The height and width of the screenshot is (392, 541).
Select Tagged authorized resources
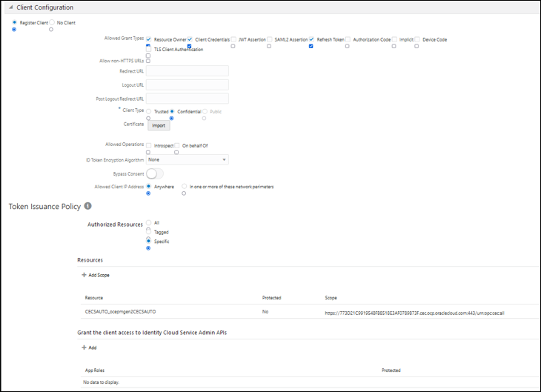[149, 231]
